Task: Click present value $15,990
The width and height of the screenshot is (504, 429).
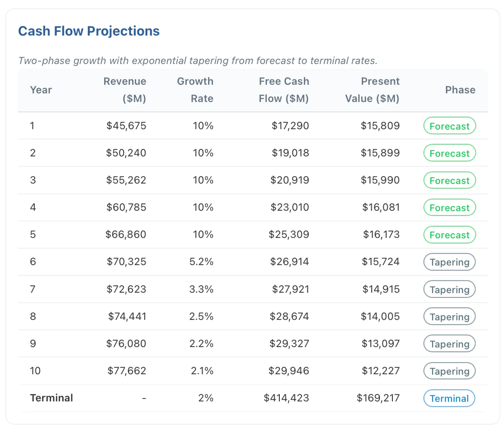Action: 380,180
